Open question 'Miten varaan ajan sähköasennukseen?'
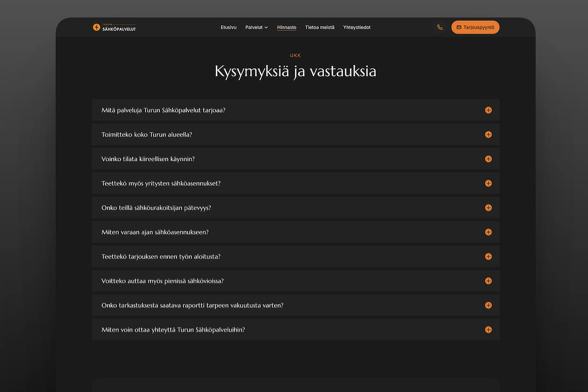 coord(296,232)
